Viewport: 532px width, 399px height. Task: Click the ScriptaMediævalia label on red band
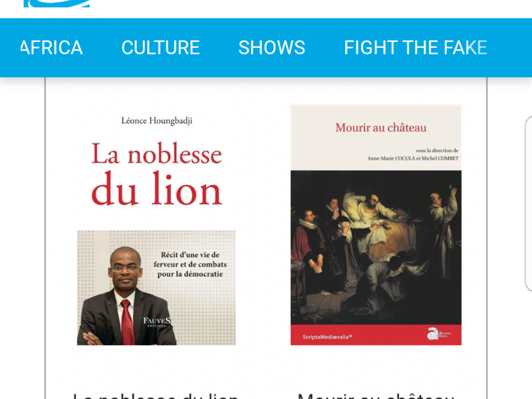tap(327, 337)
